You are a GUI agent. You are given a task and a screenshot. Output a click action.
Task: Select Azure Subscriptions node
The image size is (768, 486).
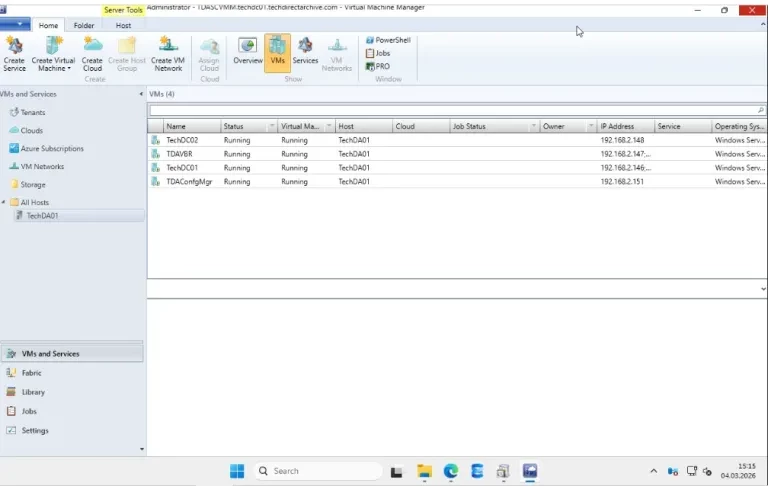coord(47,148)
